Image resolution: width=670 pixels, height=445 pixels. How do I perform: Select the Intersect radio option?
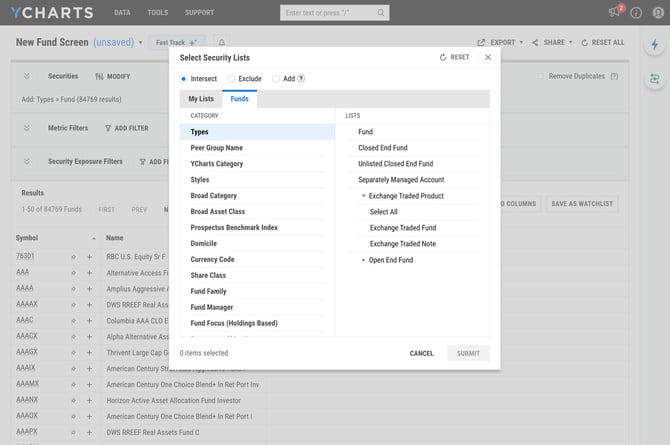[x=183, y=79]
